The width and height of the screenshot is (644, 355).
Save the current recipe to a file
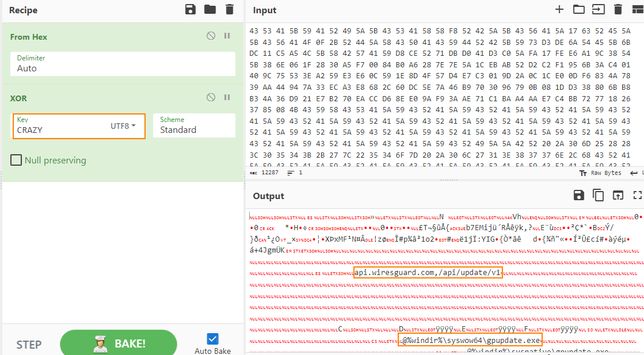[x=190, y=10]
